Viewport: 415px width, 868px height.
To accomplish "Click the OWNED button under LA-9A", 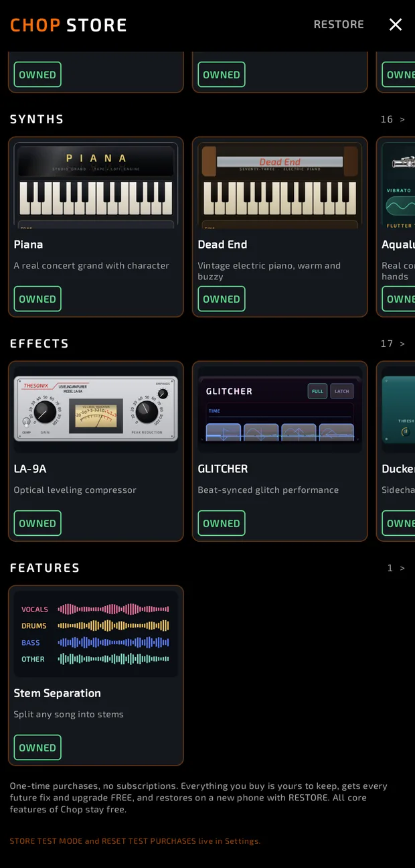I will coord(37,523).
